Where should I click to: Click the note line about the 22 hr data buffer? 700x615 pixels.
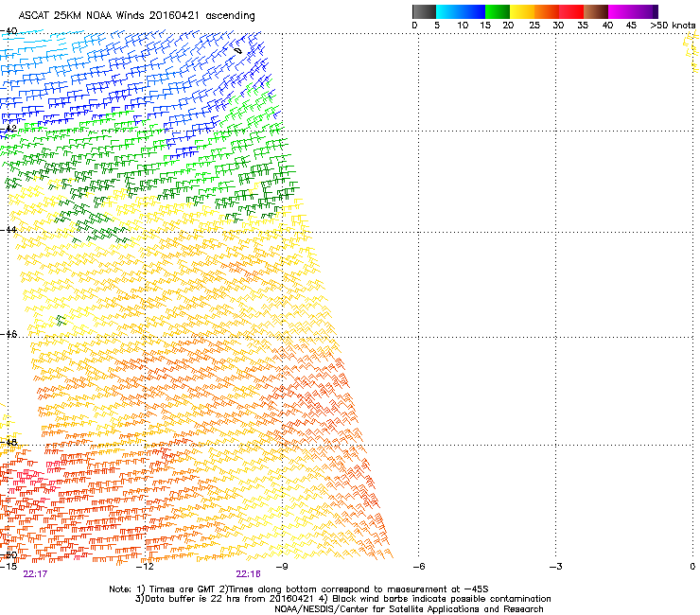pyautogui.click(x=342, y=599)
